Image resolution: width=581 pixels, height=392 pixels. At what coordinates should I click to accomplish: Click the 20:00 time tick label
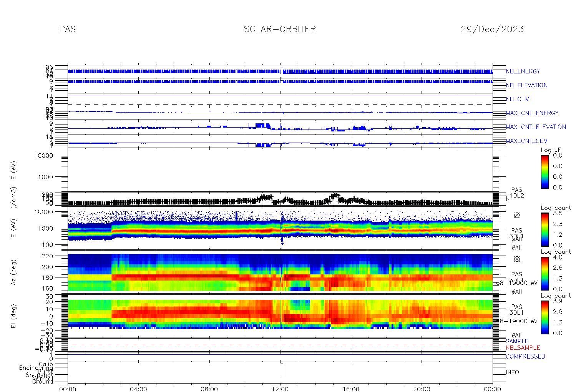[x=422, y=389]
